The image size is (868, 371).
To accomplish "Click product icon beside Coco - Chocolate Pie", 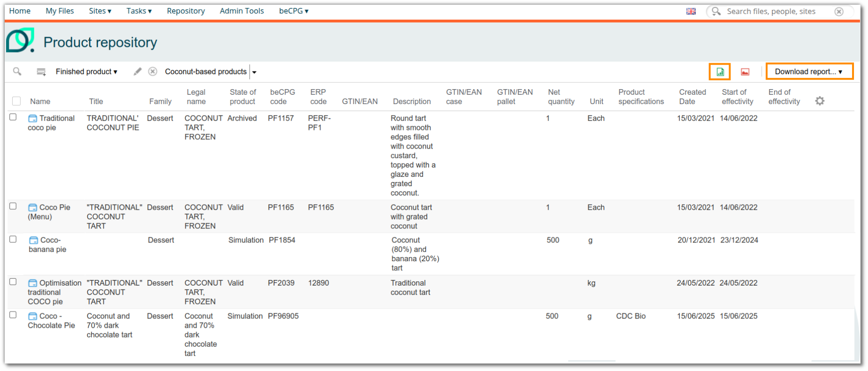I will [x=32, y=316].
